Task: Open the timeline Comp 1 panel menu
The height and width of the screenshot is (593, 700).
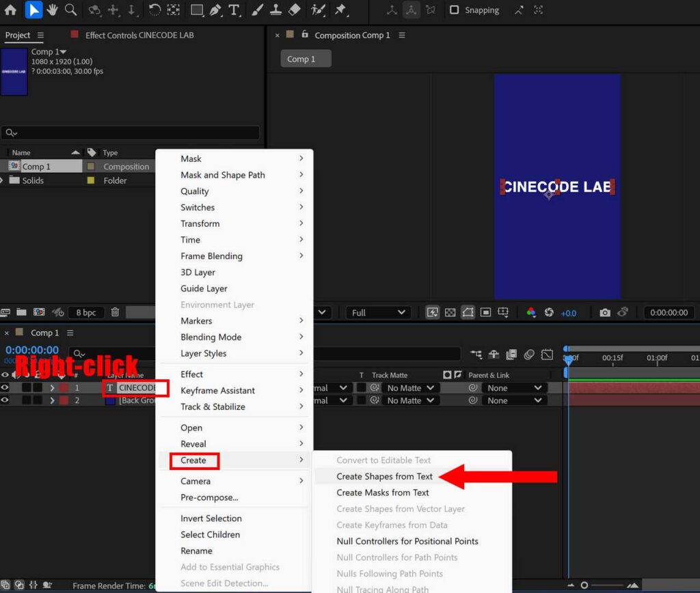Action: (x=70, y=333)
